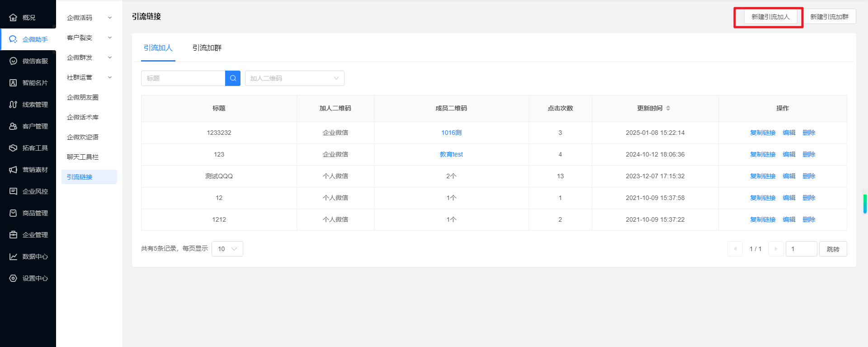Sort table by 更新时间 column arrows

pos(668,108)
